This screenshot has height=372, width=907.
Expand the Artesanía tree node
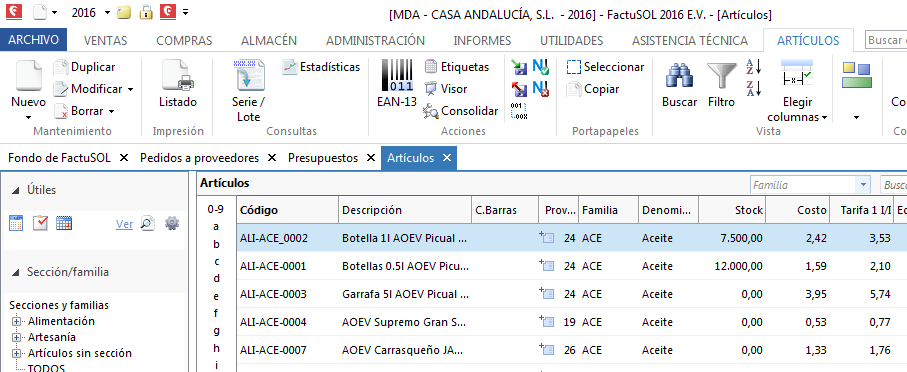pyautogui.click(x=16, y=337)
